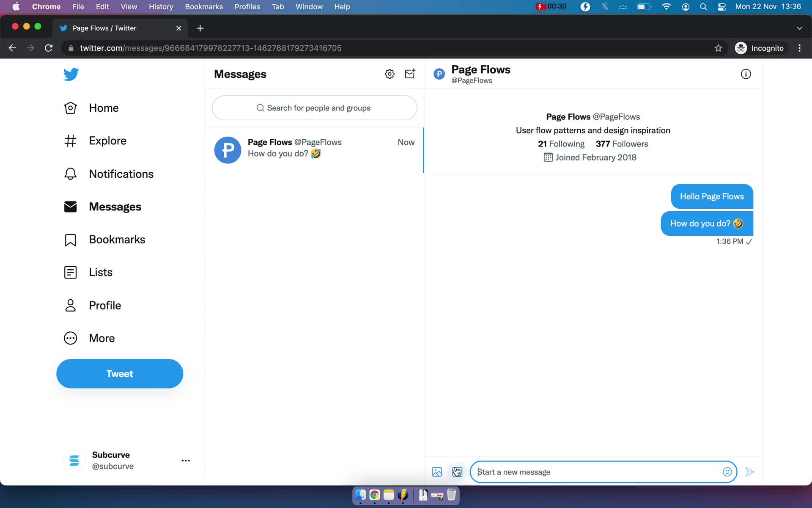The width and height of the screenshot is (812, 508).
Task: Open Chrome three-dot menu
Action: coord(799,48)
